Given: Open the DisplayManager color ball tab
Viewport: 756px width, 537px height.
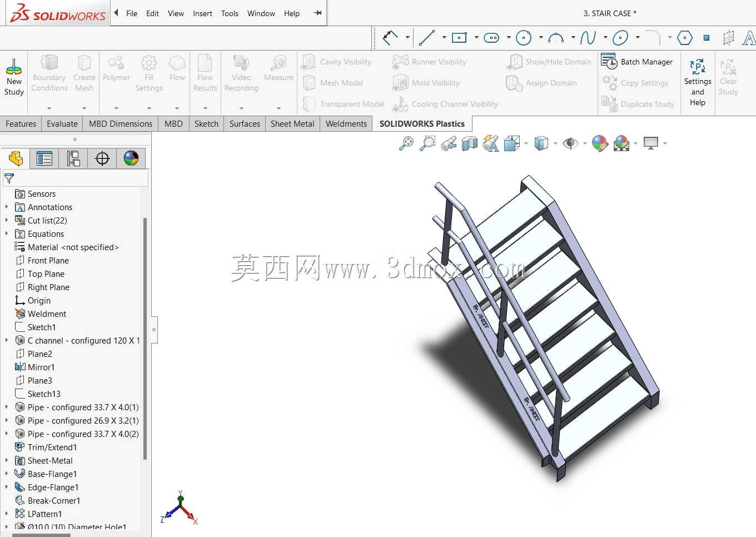Looking at the screenshot, I should pos(131,158).
